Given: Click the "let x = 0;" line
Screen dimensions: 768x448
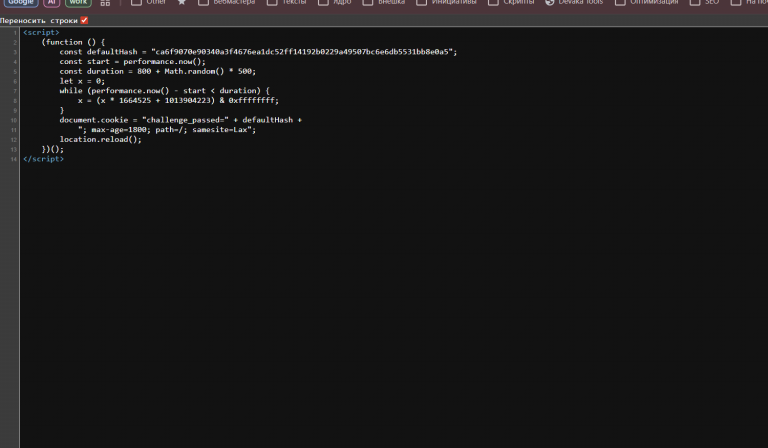Looking at the screenshot, I should pyautogui.click(x=82, y=81).
